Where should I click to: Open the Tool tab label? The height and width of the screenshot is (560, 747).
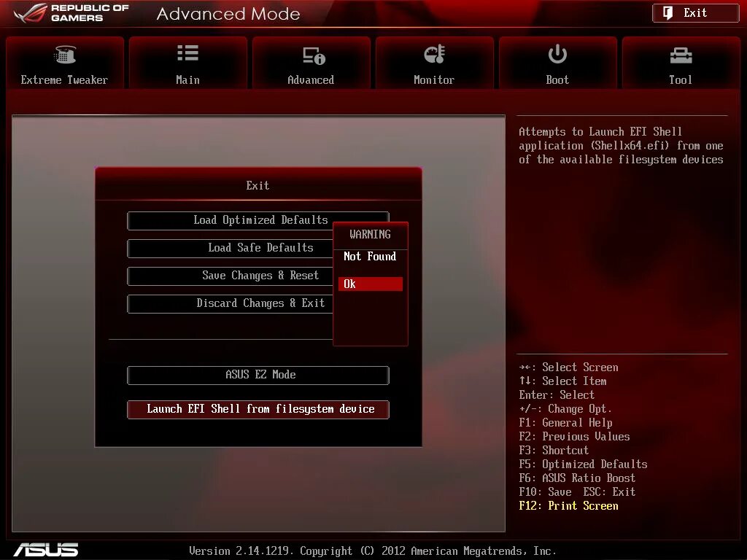(x=681, y=80)
